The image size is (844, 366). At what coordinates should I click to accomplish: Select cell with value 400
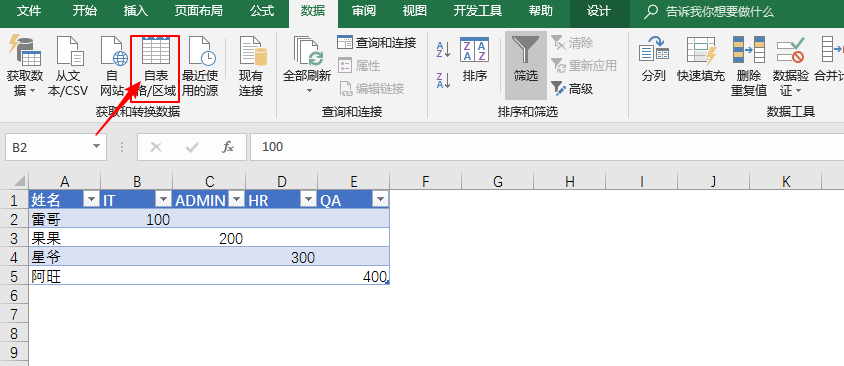click(354, 277)
